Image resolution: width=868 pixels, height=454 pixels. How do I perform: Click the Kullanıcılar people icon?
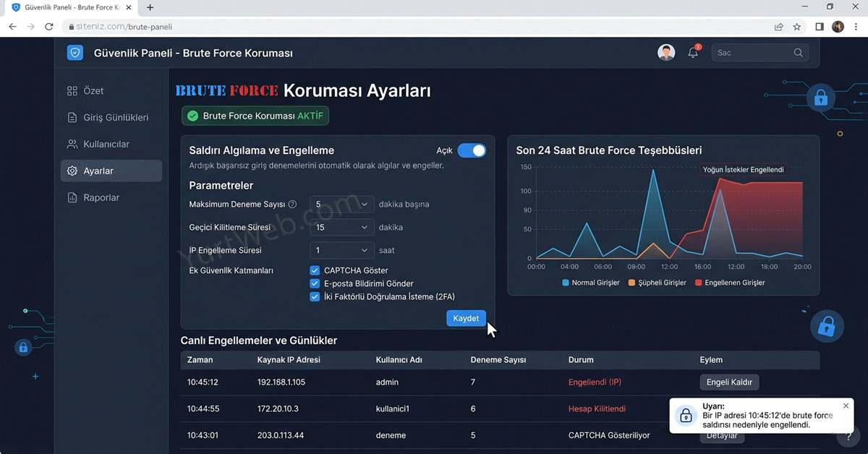coord(72,145)
